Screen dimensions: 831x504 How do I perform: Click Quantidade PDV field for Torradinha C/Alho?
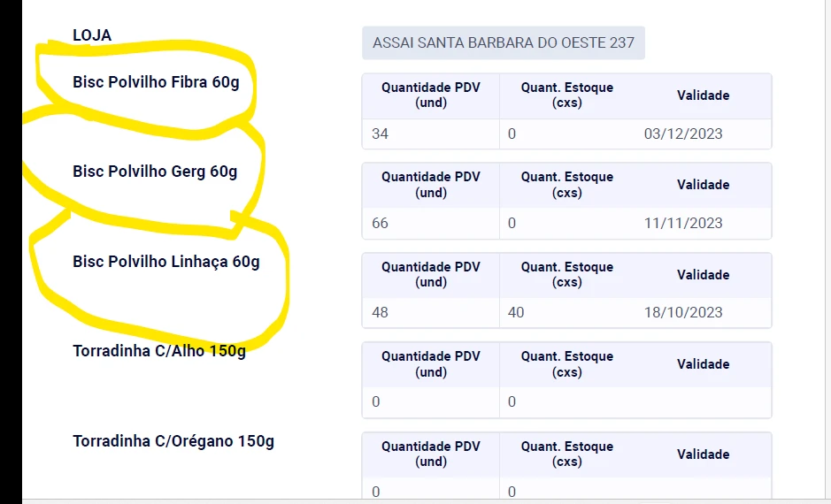click(429, 402)
